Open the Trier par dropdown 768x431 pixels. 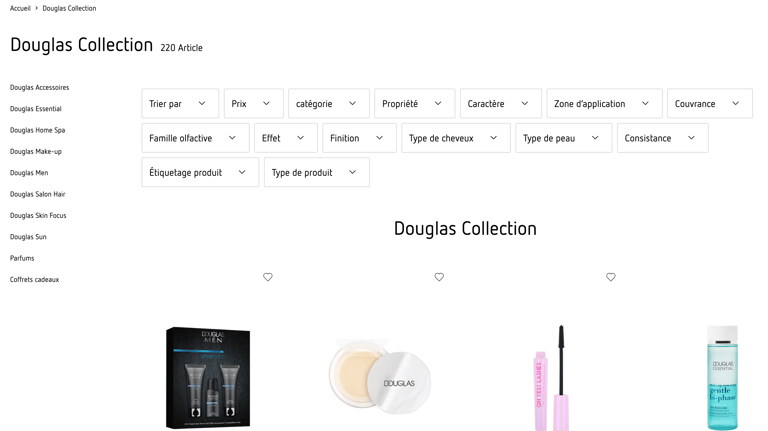pyautogui.click(x=180, y=103)
